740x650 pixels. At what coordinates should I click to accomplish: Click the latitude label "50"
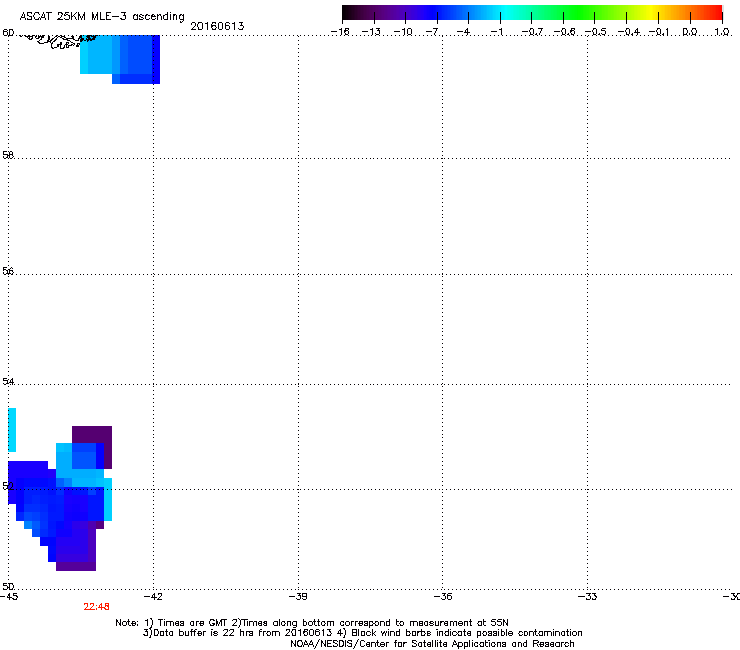pos(8,586)
